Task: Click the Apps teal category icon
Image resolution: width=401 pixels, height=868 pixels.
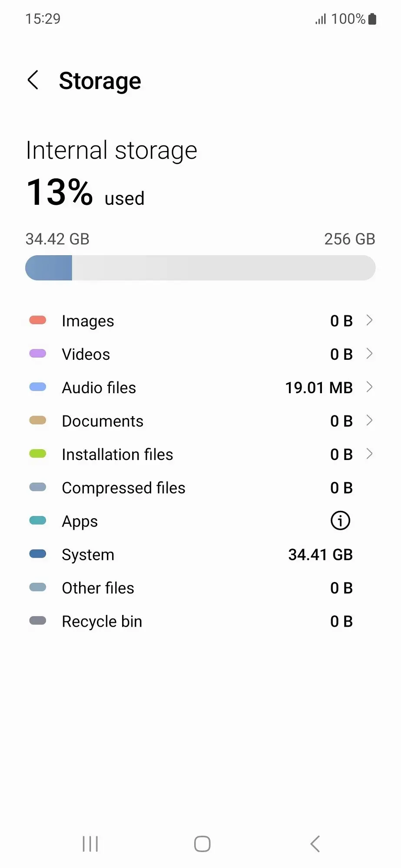Action: point(37,520)
